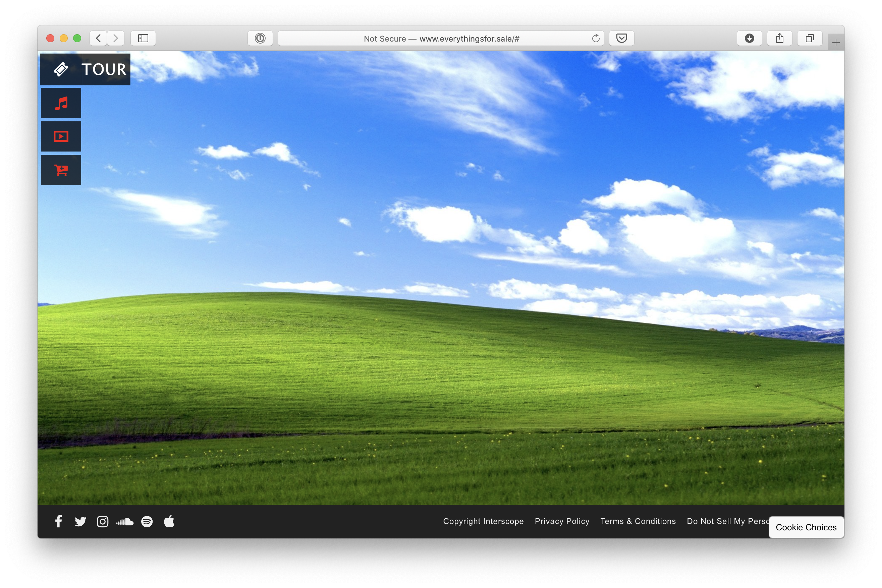Minimize the Safari window
The image size is (882, 588).
pyautogui.click(x=64, y=38)
